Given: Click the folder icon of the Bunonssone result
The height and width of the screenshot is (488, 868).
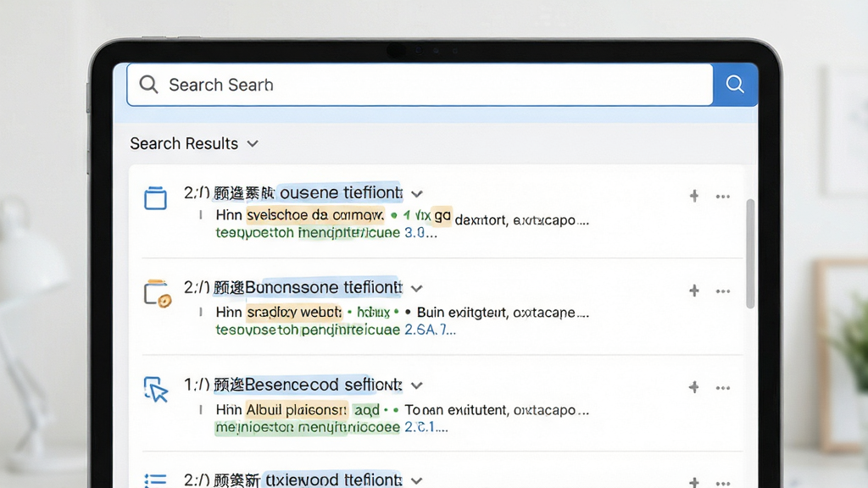Looking at the screenshot, I should click(x=157, y=294).
